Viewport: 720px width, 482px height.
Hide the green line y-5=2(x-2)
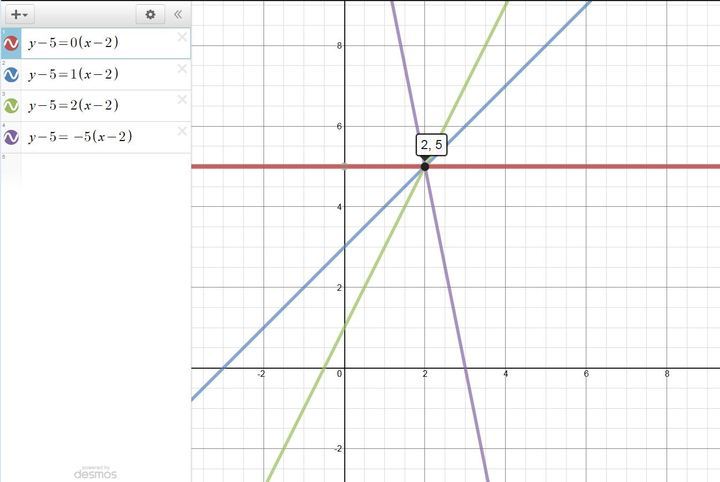[12, 105]
